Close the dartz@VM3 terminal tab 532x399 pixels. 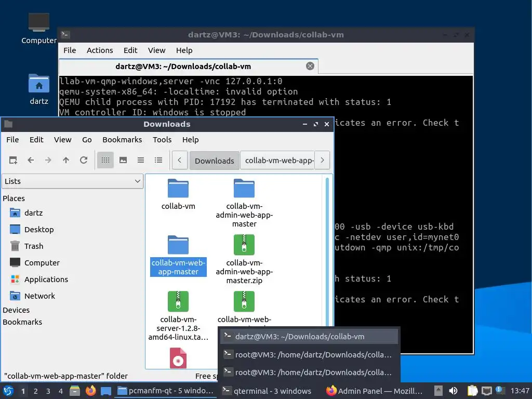310,66
